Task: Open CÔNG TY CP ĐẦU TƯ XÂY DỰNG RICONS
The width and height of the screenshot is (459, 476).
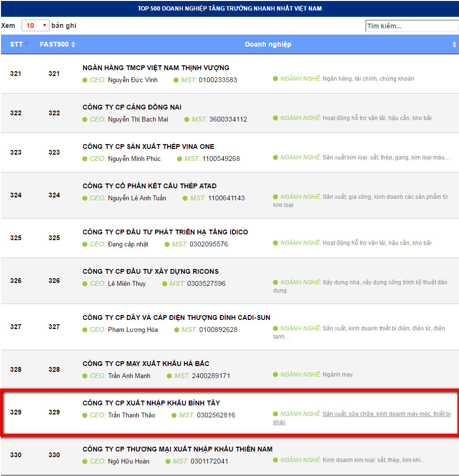Action: 150,272
